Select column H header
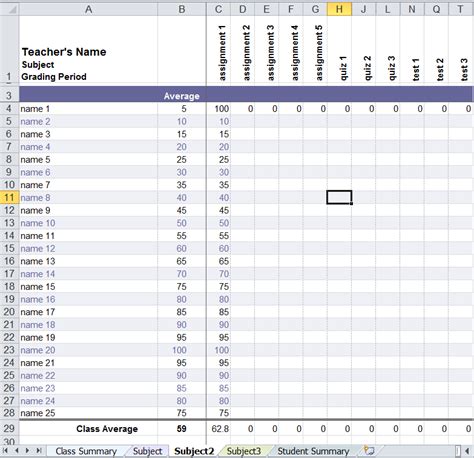This screenshot has width=474, height=458. click(339, 9)
